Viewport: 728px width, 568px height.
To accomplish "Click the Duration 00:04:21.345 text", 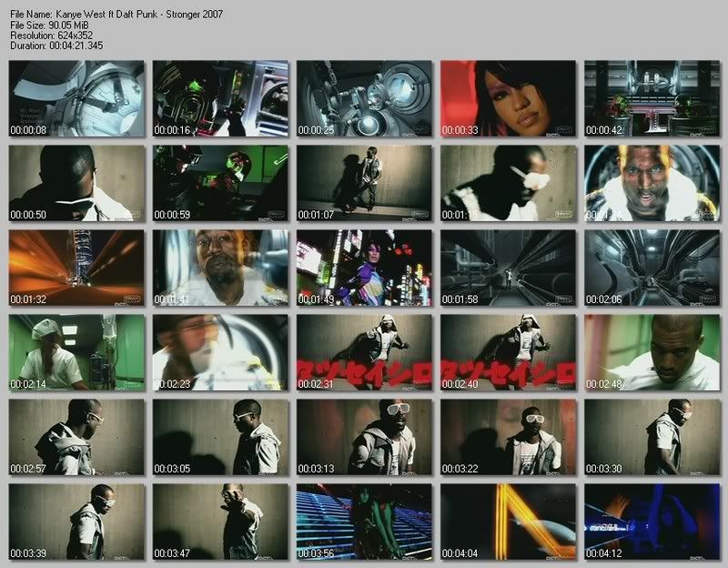I will (56, 46).
